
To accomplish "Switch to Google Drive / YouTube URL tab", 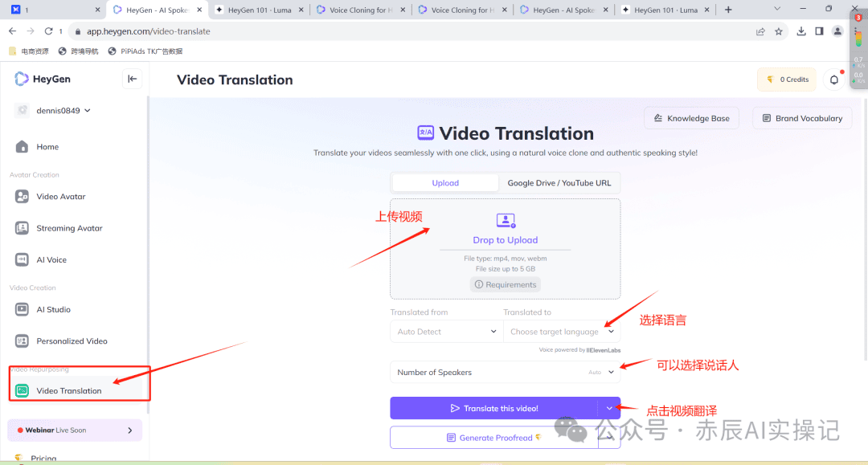I will coord(559,183).
